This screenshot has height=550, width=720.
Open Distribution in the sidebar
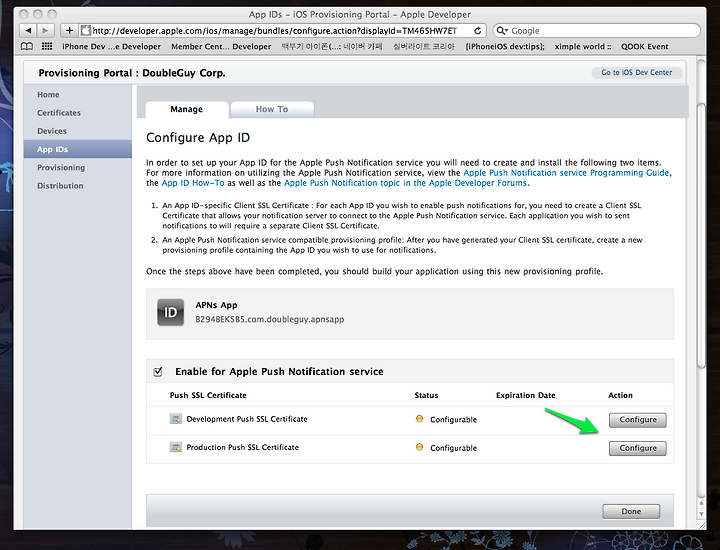tap(61, 186)
